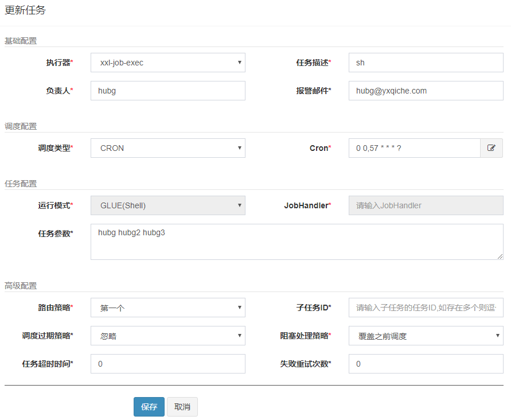Click the Cron input with 0 0,57 * * * ?

click(x=415, y=148)
